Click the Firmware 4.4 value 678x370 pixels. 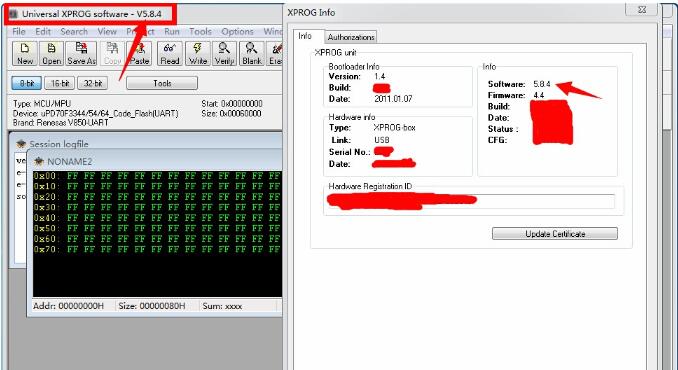point(538,96)
